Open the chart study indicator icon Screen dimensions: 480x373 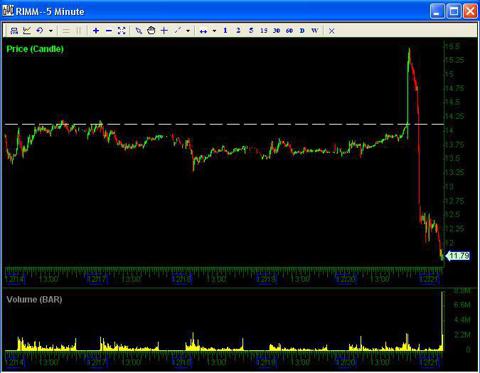tap(27, 31)
